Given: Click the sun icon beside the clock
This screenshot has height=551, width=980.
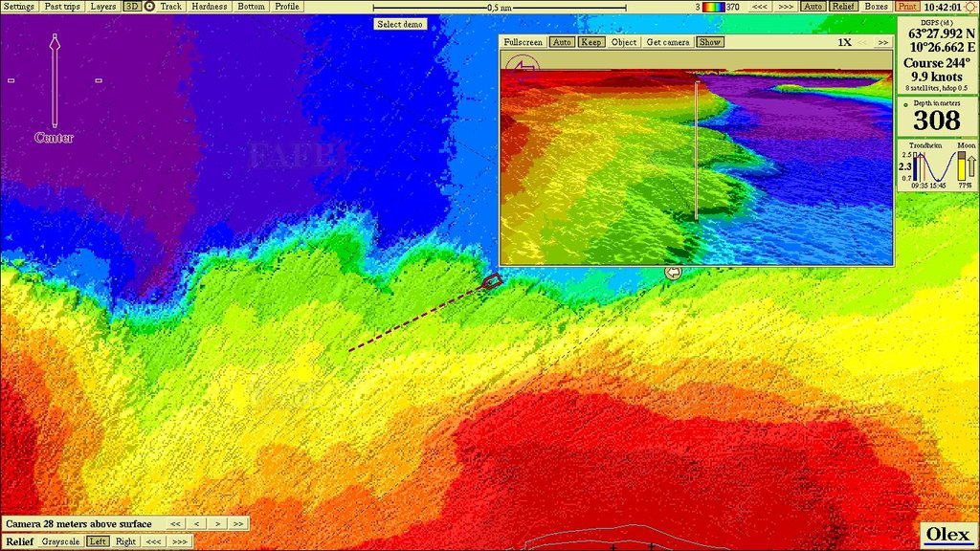Looking at the screenshot, I should pos(970,7).
